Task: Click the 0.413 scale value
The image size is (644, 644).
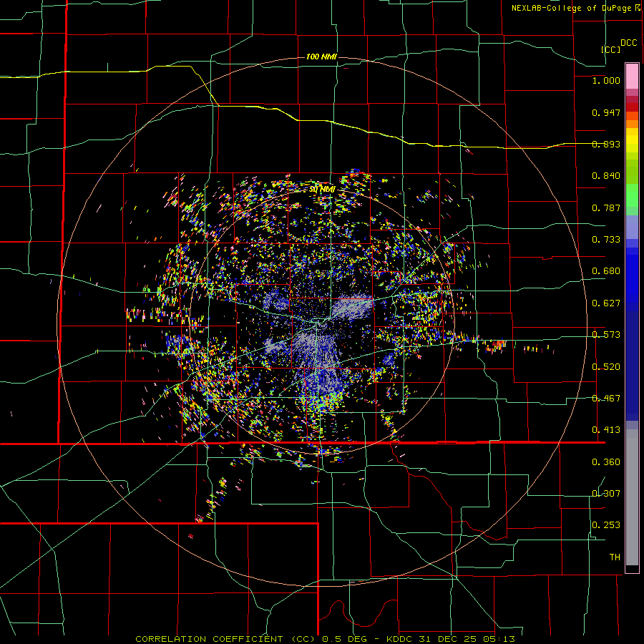Action: (606, 430)
